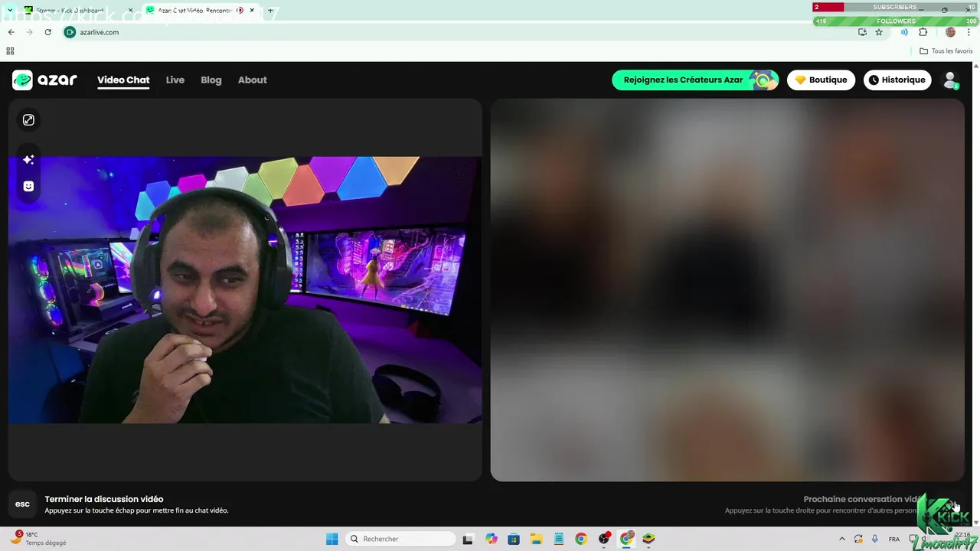Open the BlueStacks taskbar icon
Viewport: 980px width, 551px height.
(648, 539)
